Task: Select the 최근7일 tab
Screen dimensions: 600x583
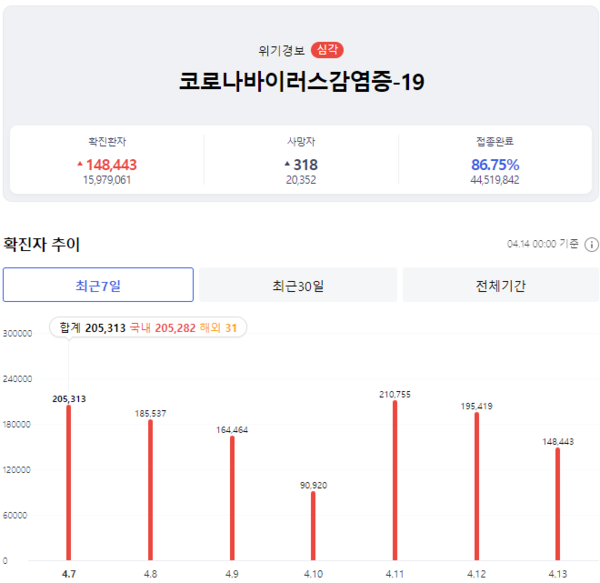Action: (98, 285)
